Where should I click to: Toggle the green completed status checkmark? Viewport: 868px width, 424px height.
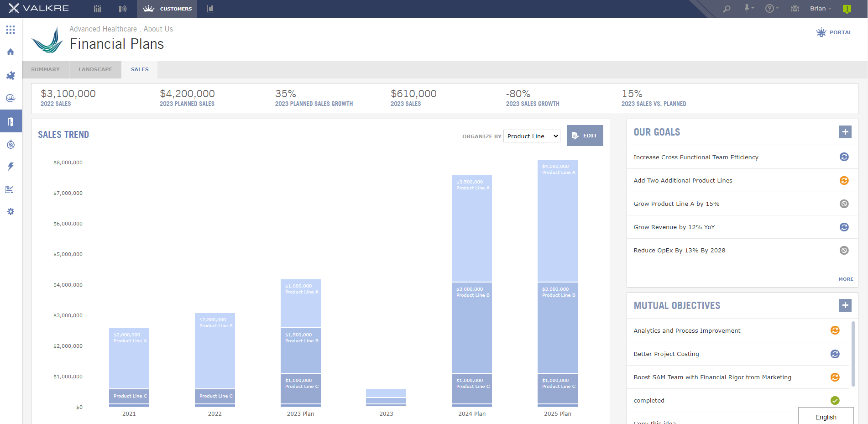click(x=835, y=401)
